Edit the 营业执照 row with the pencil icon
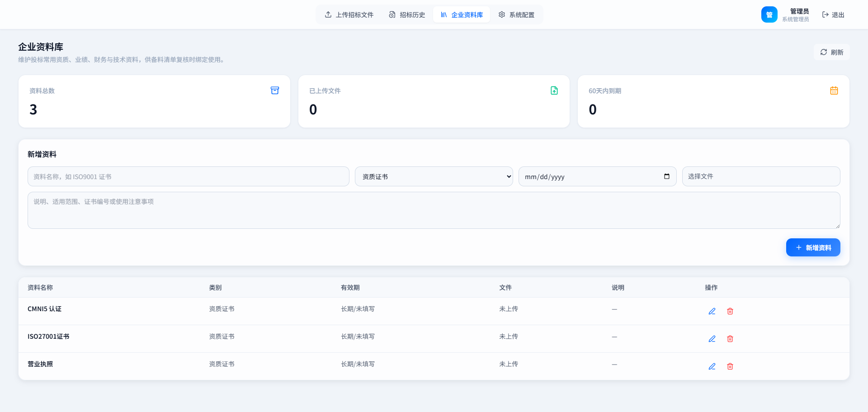 [712, 366]
